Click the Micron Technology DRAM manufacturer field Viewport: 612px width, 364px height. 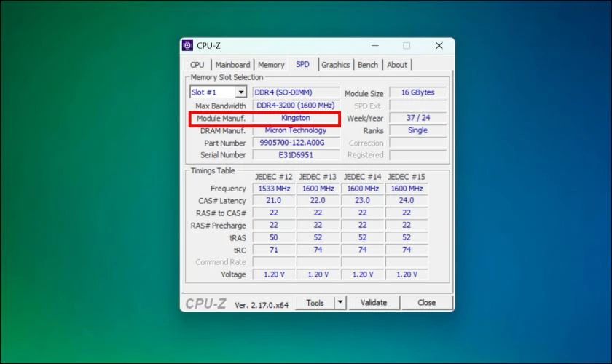point(296,130)
